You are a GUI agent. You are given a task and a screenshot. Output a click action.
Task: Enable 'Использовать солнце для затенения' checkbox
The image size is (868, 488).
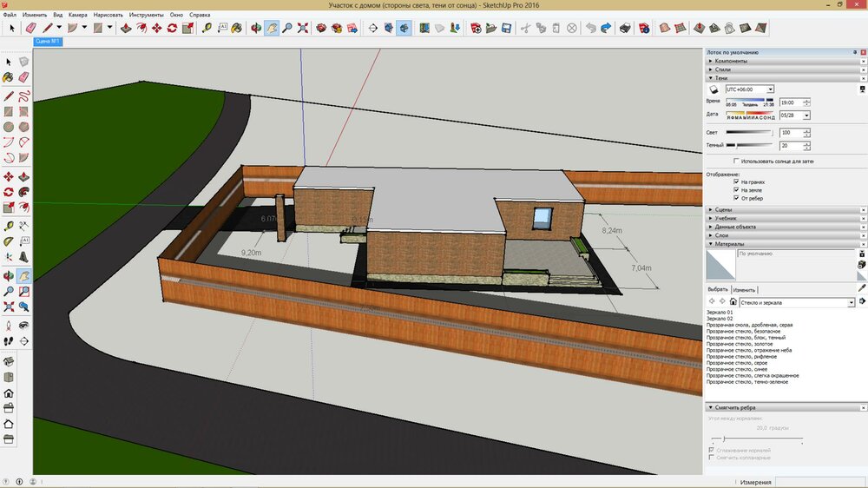[737, 162]
